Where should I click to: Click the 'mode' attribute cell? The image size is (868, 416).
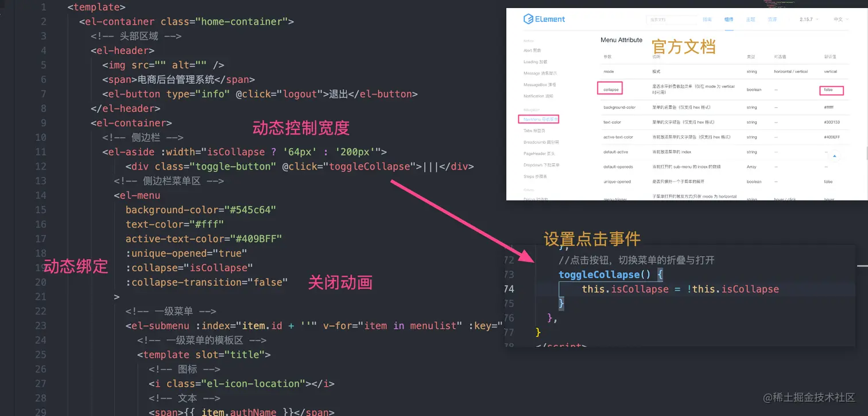pyautogui.click(x=609, y=72)
